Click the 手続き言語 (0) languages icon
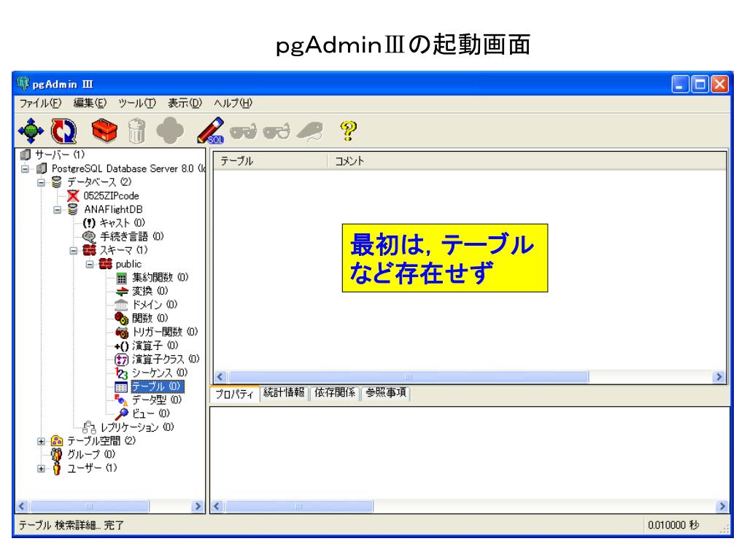The image size is (747, 560). [x=89, y=237]
